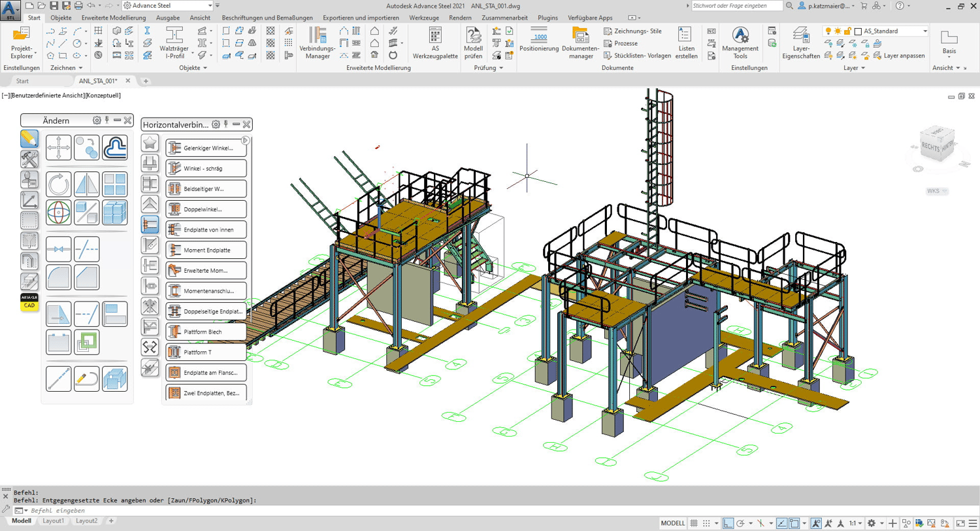Switch to the Layout1 tab
The image size is (980, 531).
[x=54, y=521]
